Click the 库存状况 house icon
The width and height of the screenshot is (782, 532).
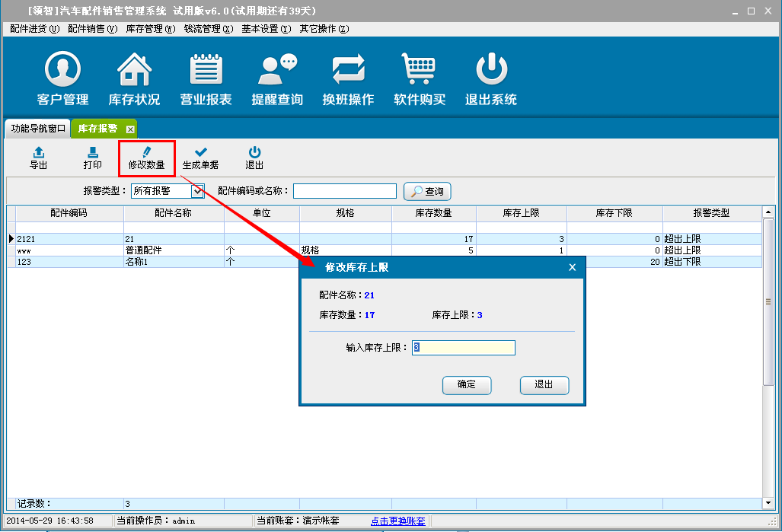coord(134,71)
